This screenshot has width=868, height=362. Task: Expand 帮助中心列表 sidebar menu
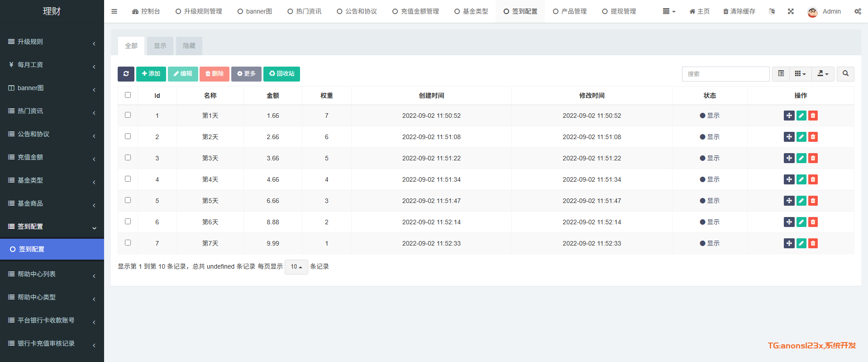point(52,274)
